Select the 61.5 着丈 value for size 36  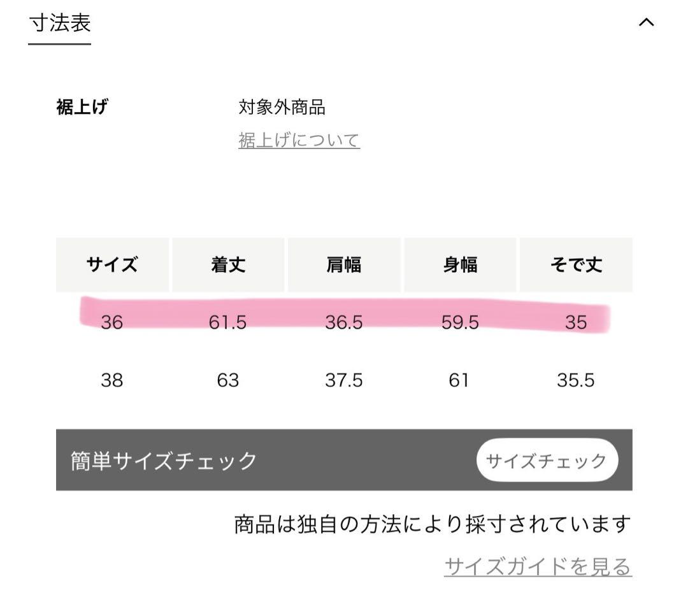click(x=228, y=322)
